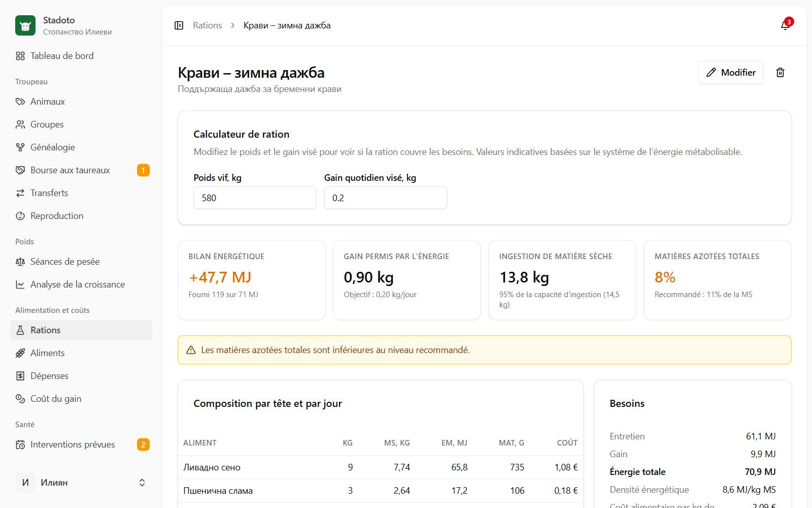The width and height of the screenshot is (812, 508).
Task: Delete the ration with trash icon
Action: coord(781,73)
